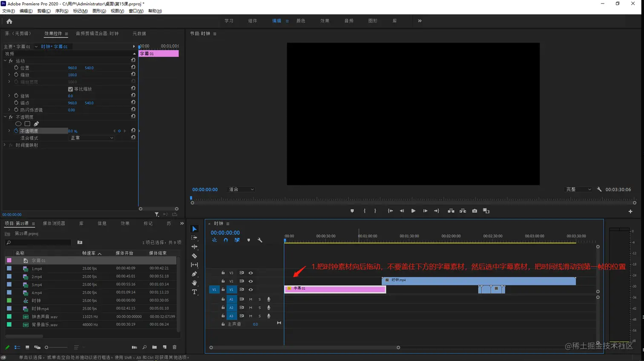
Task: Select the Razor tool
Action: click(x=195, y=256)
